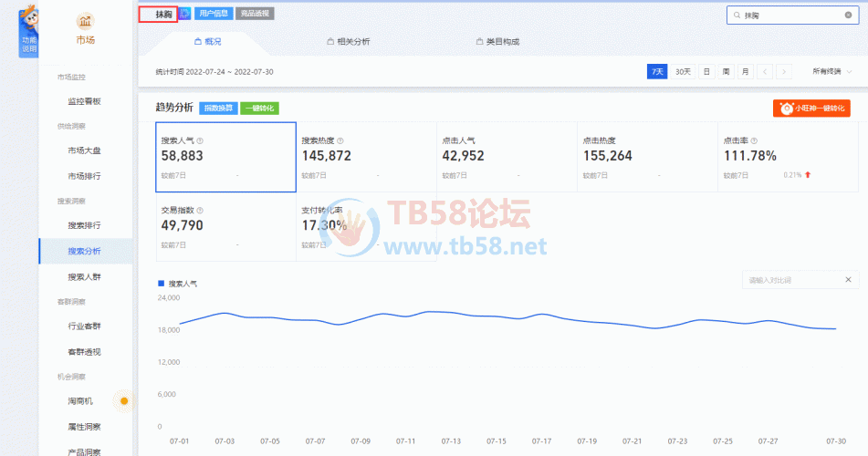Switch to the 类目构成 tab
The height and width of the screenshot is (456, 868).
point(497,42)
